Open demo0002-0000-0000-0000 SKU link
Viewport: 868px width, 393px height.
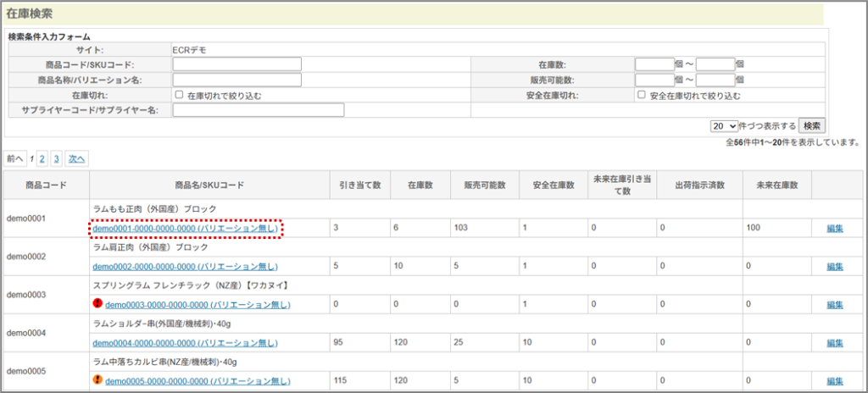coord(185,267)
